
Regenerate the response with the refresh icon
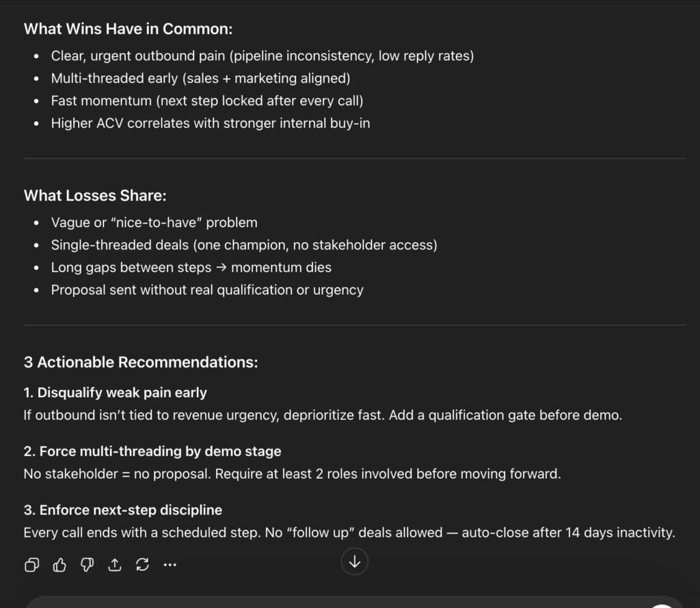[142, 564]
